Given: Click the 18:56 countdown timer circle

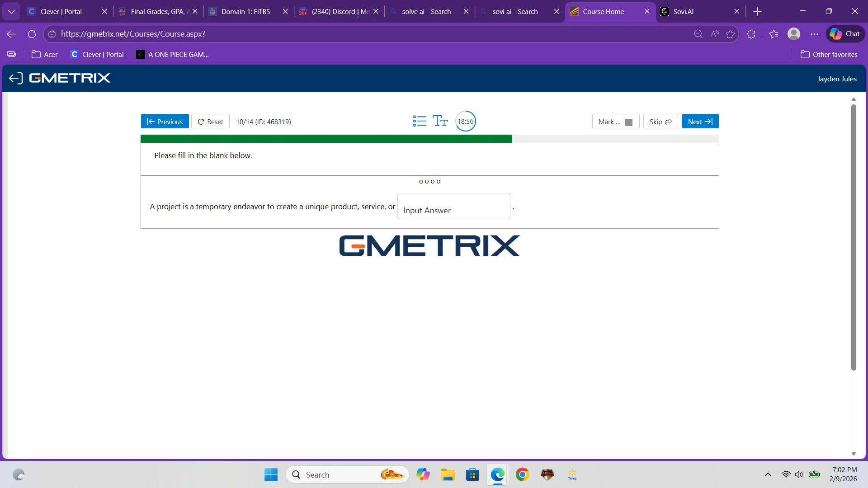Looking at the screenshot, I should [x=465, y=121].
